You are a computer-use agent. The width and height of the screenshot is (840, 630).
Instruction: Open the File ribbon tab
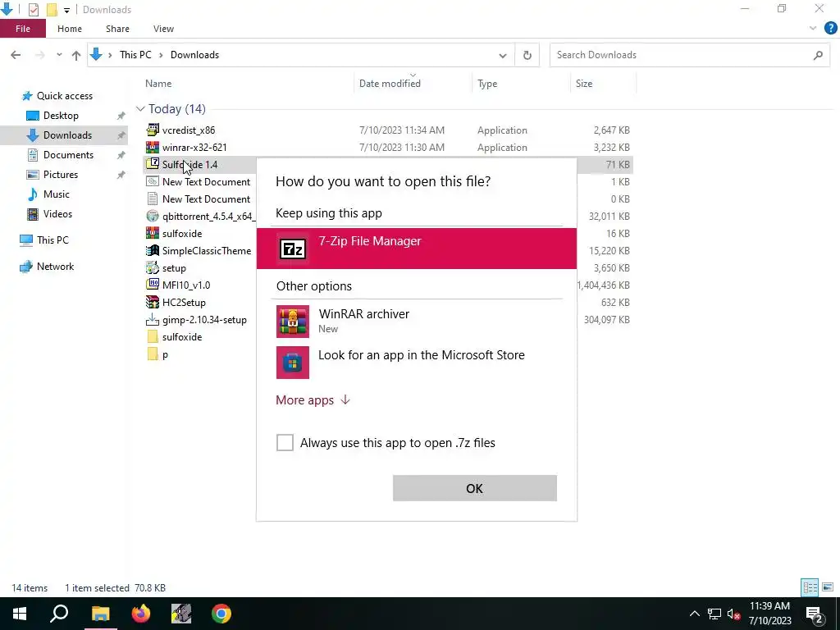point(22,29)
